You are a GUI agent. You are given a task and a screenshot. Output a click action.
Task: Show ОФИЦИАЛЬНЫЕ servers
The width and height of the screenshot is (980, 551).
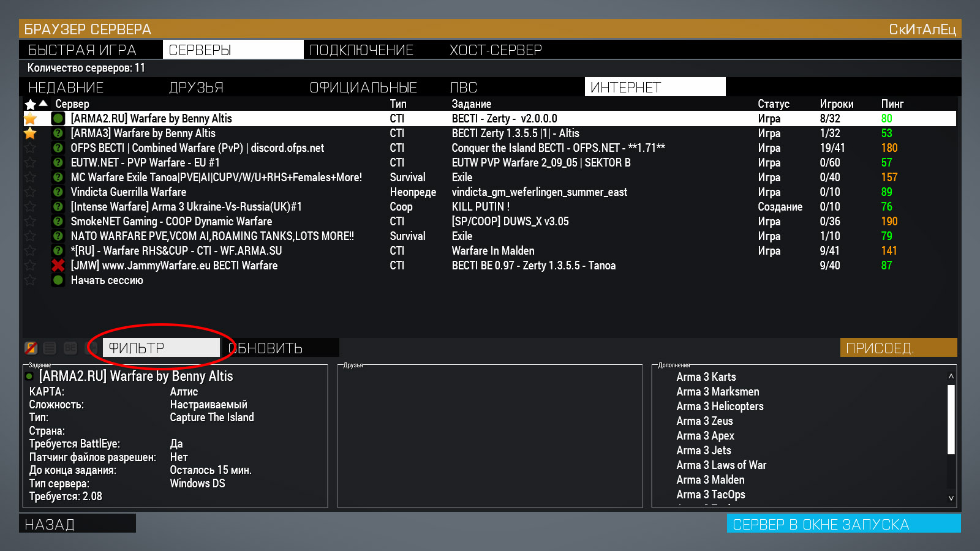(x=374, y=87)
